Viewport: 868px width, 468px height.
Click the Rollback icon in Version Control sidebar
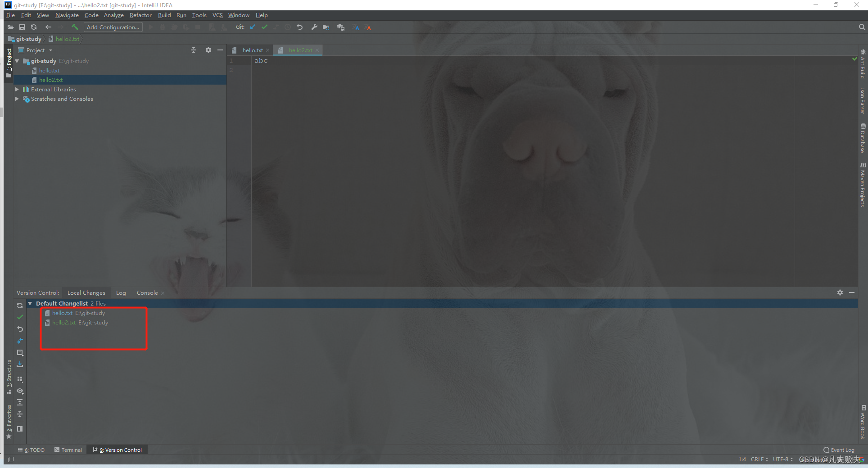pyautogui.click(x=20, y=329)
